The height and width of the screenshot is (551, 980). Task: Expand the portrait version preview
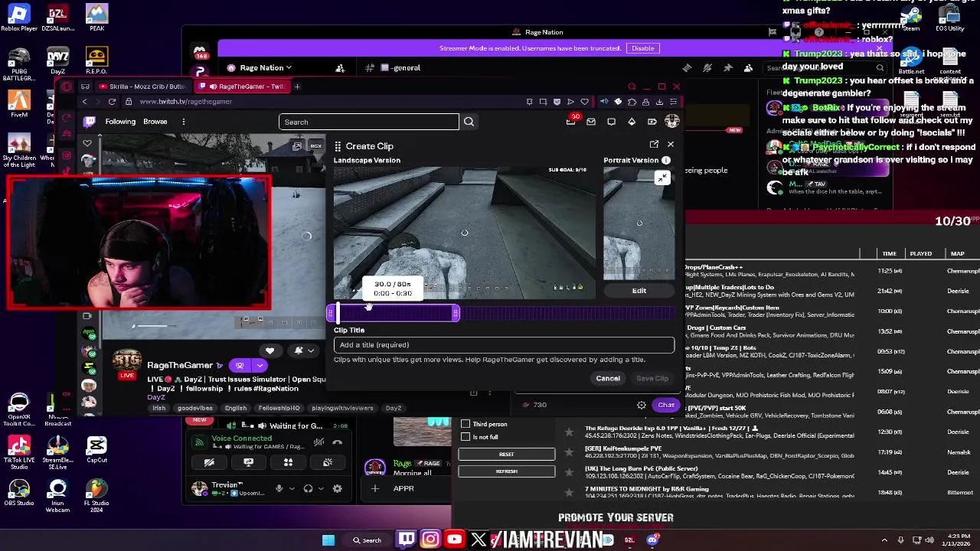tap(661, 178)
